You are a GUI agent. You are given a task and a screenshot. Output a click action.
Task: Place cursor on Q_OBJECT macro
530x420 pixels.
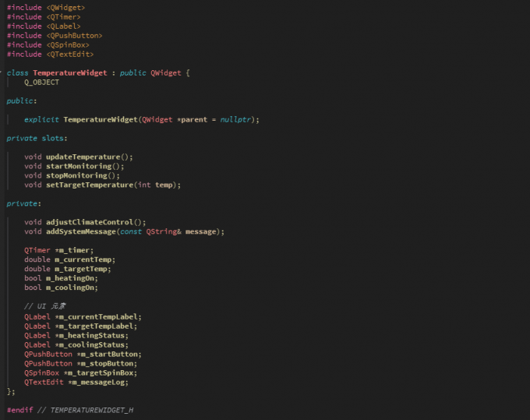tap(41, 82)
